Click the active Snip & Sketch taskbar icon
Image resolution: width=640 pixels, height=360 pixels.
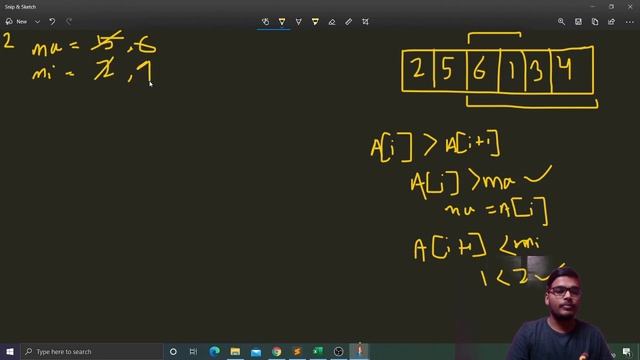pos(360,351)
